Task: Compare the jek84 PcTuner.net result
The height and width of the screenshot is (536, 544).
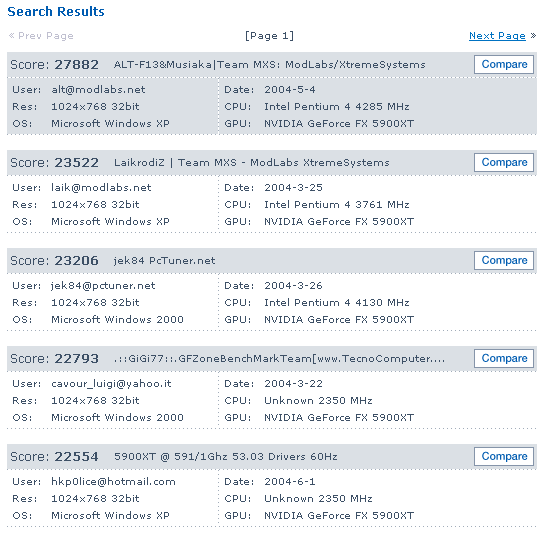Action: (504, 261)
